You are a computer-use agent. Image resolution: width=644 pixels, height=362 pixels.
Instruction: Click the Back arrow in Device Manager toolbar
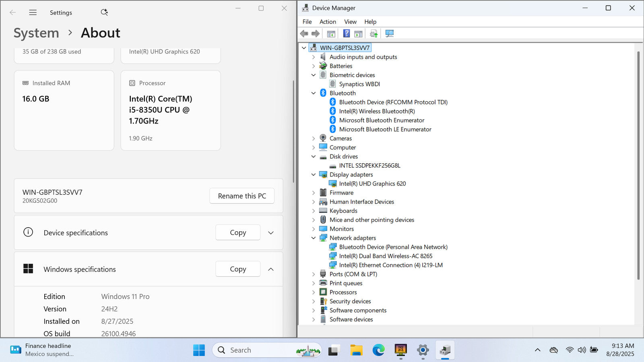[x=304, y=34]
